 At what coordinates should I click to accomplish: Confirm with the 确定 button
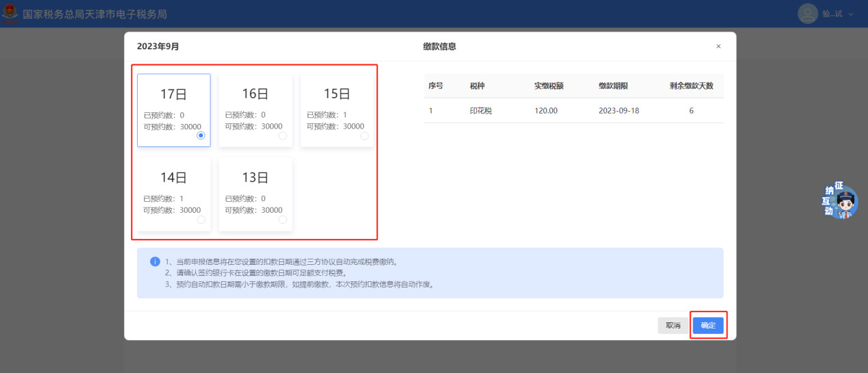pos(708,326)
